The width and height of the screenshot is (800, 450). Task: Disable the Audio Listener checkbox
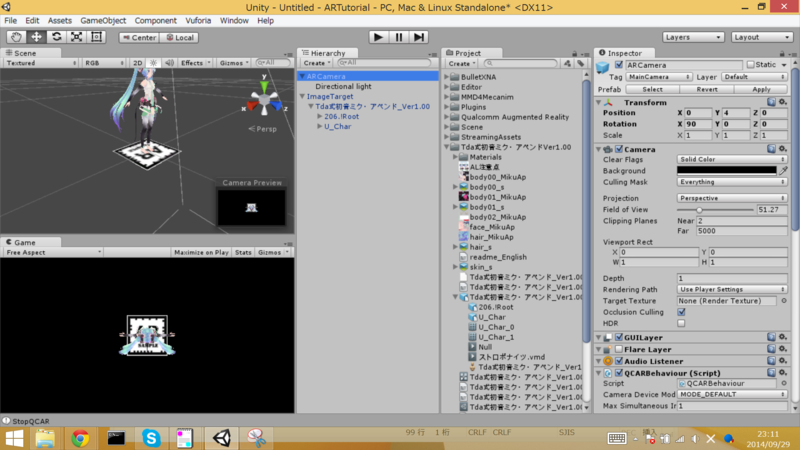coord(619,361)
